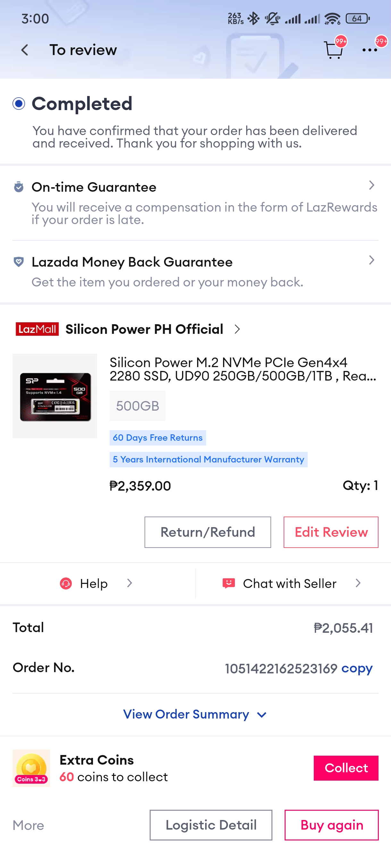Tap the Money Back Guarantee shield icon
The width and height of the screenshot is (391, 868).
coord(19,261)
